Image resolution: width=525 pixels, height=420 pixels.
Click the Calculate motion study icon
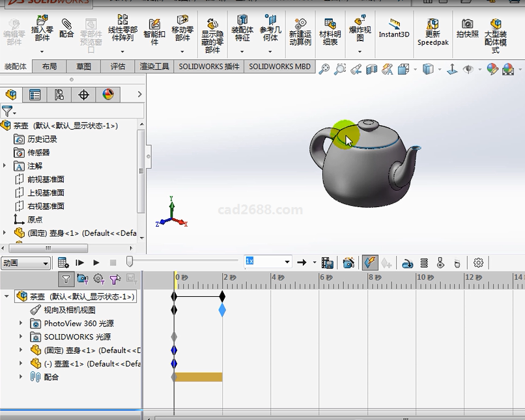point(63,263)
